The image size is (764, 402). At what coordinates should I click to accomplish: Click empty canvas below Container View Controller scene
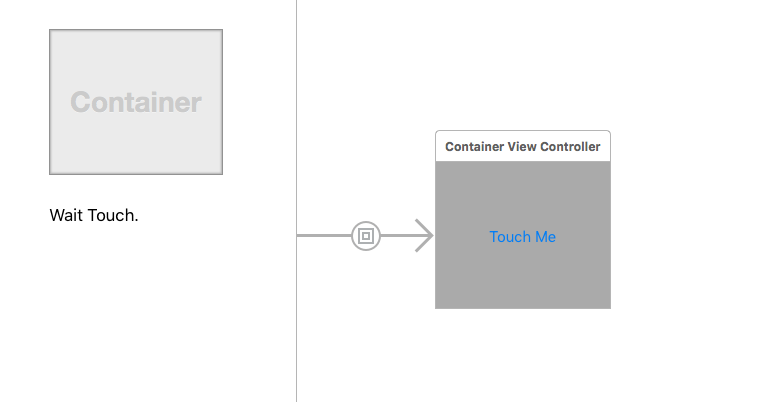pyautogui.click(x=523, y=356)
